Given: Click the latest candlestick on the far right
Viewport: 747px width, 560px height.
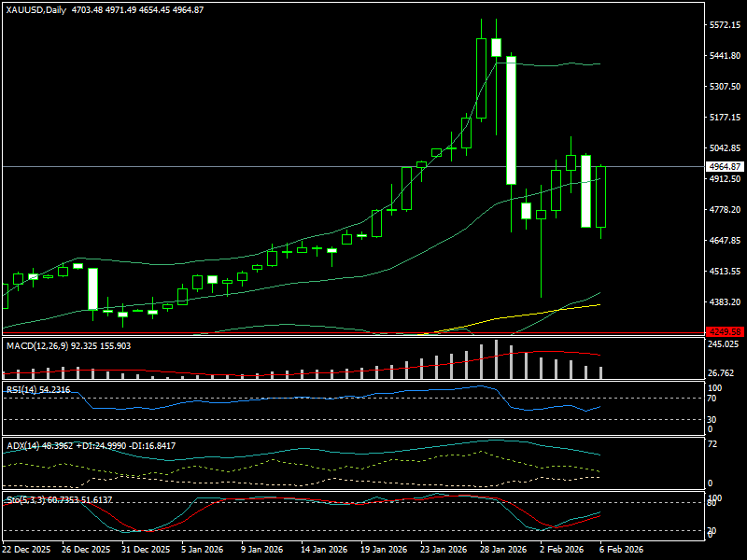Looking at the screenshot, I should [601, 196].
